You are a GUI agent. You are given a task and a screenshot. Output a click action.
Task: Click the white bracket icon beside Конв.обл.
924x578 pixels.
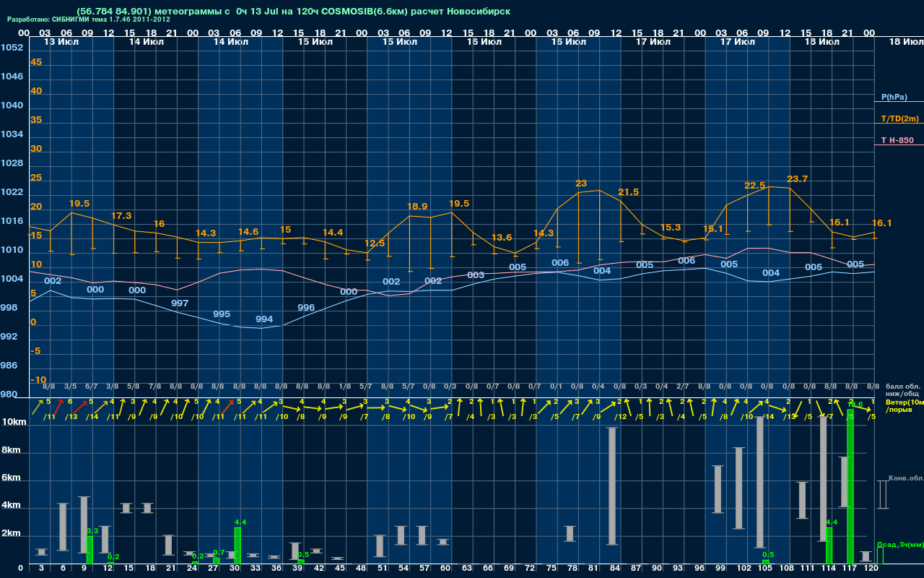[883, 495]
